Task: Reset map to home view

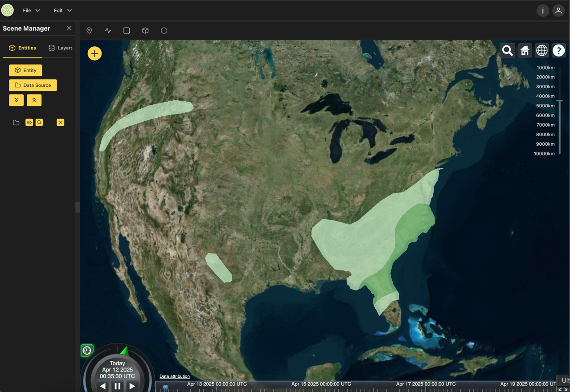Action: click(x=525, y=51)
